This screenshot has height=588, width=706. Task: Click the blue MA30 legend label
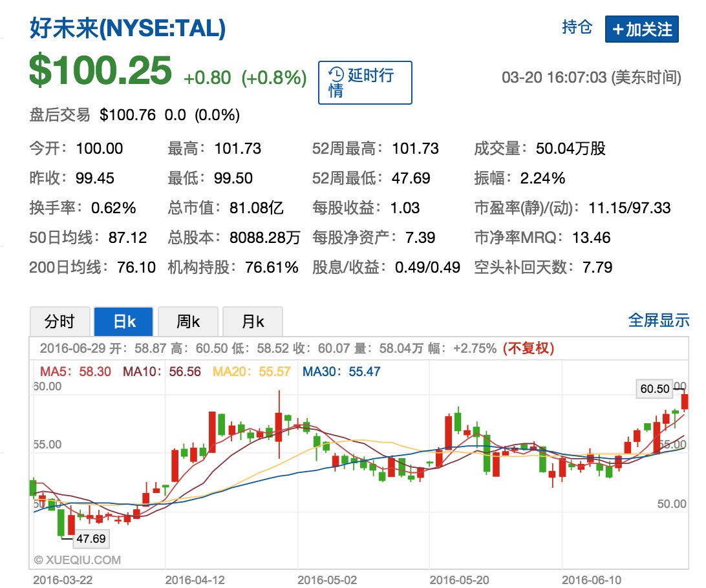click(x=341, y=372)
